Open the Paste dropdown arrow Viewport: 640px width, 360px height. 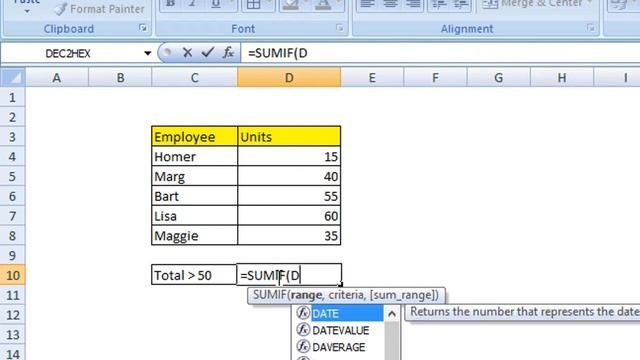[x=27, y=11]
